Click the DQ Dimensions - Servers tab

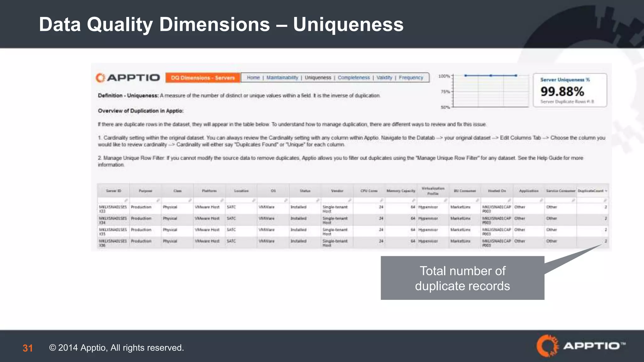point(203,78)
